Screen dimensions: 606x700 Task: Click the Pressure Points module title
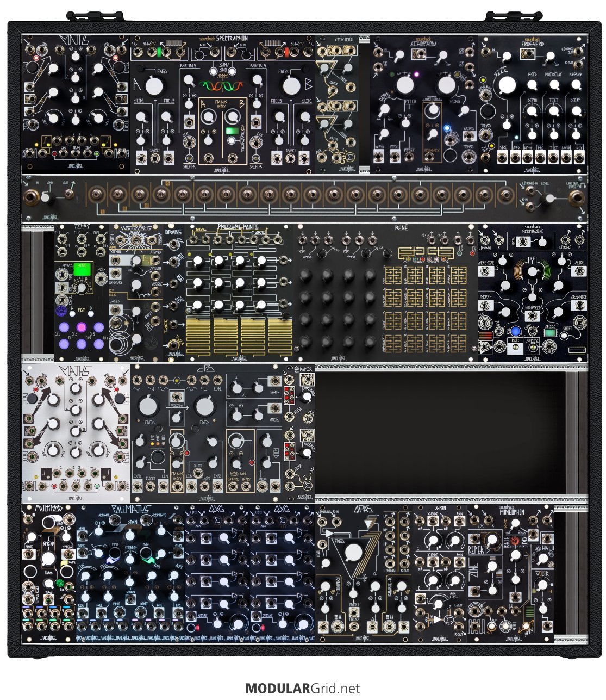click(238, 227)
